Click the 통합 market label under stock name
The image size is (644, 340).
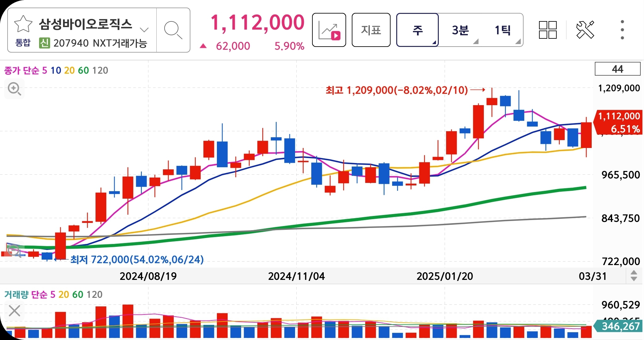point(23,43)
